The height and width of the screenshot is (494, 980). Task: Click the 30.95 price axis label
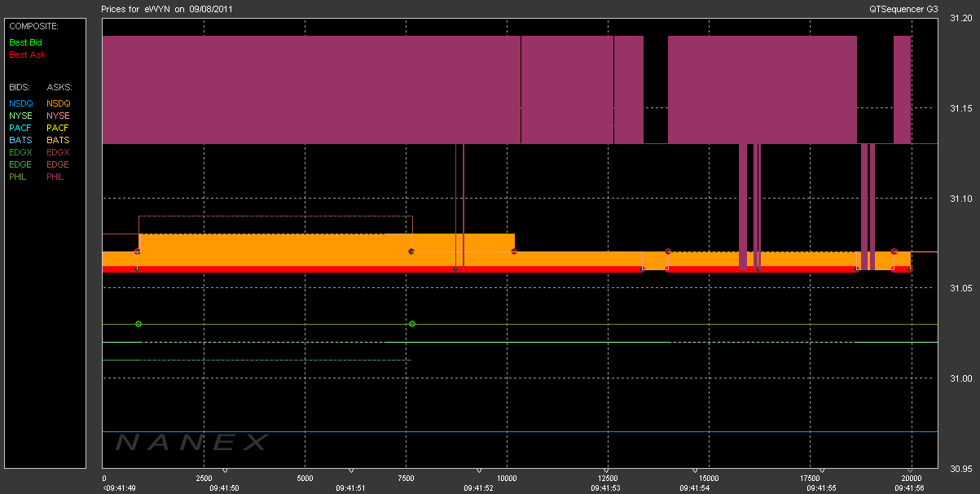point(961,468)
